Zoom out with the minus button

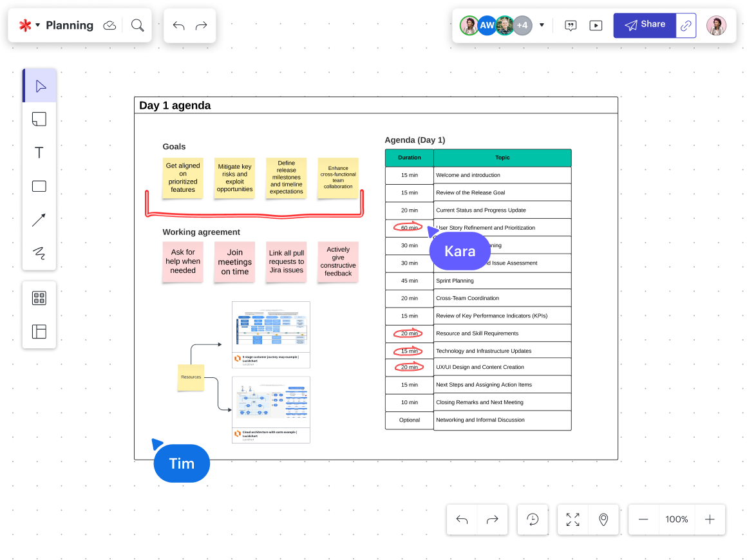point(643,519)
